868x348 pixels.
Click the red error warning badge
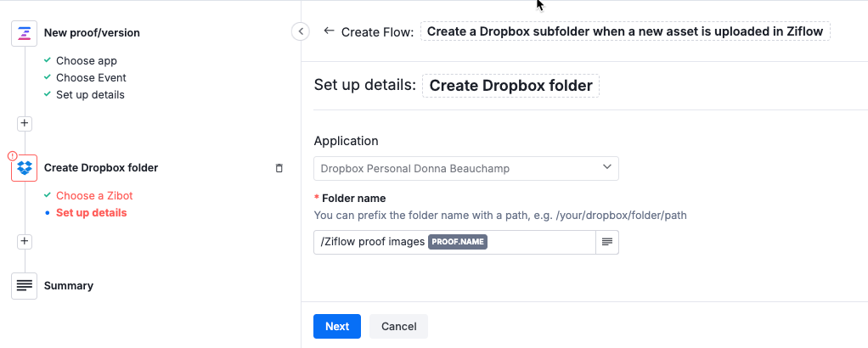coord(13,156)
